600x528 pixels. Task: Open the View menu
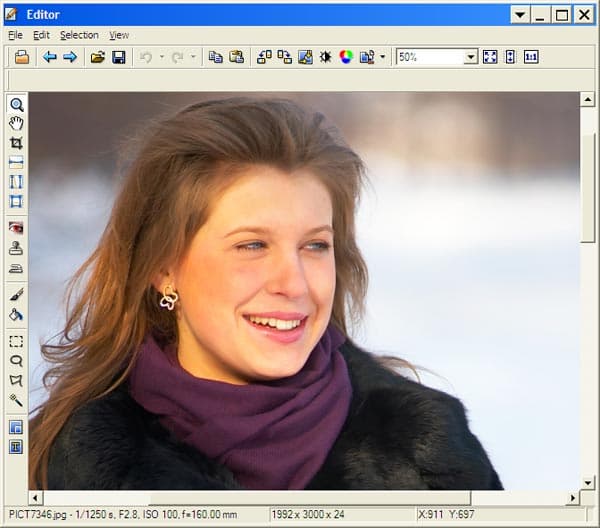pos(119,35)
